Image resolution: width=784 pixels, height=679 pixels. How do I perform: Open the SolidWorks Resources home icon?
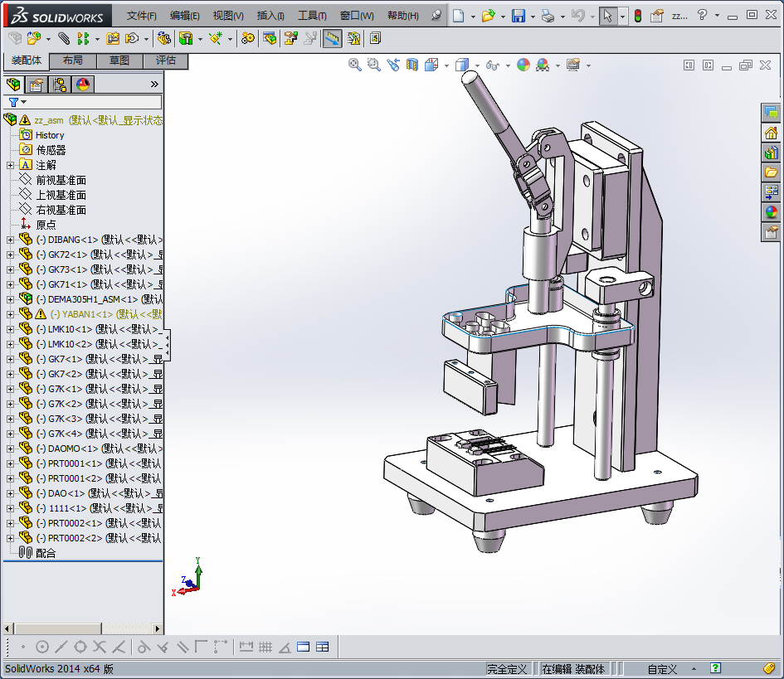click(x=772, y=133)
